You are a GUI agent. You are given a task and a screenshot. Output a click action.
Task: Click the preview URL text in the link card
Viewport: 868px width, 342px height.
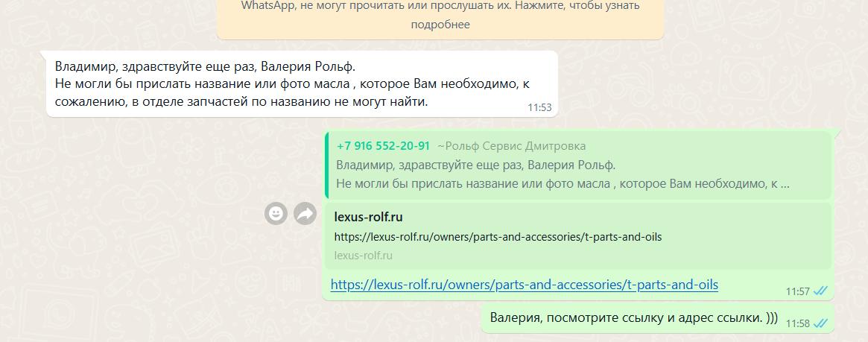pos(498,237)
